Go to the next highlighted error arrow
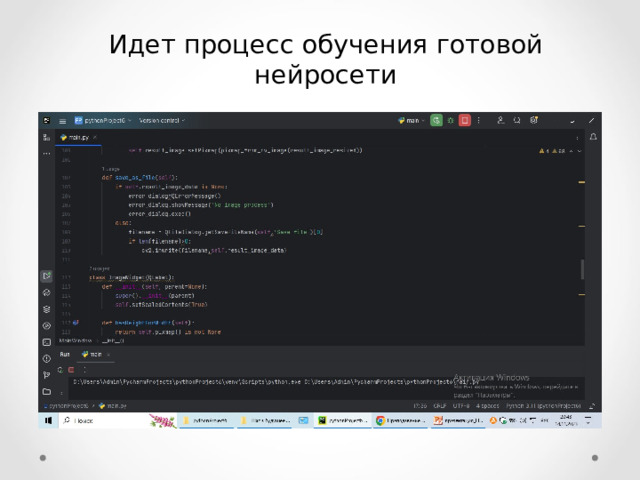 pos(580,151)
